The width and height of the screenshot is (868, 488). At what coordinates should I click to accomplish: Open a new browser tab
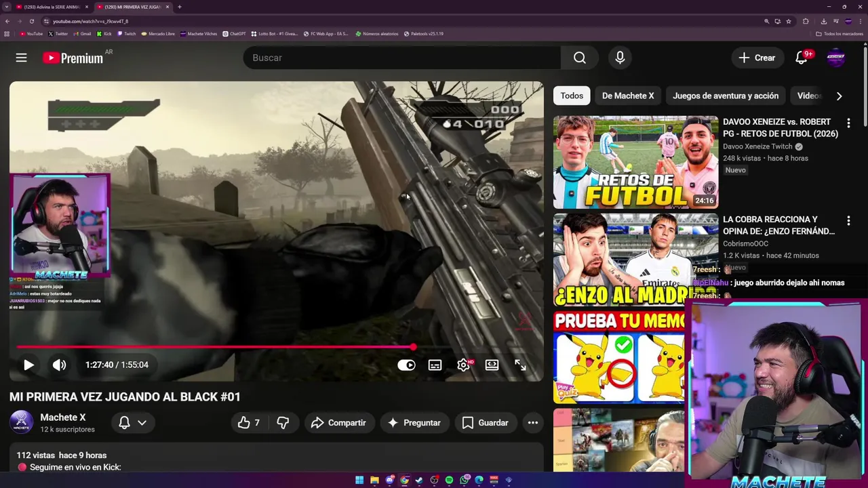(x=179, y=7)
